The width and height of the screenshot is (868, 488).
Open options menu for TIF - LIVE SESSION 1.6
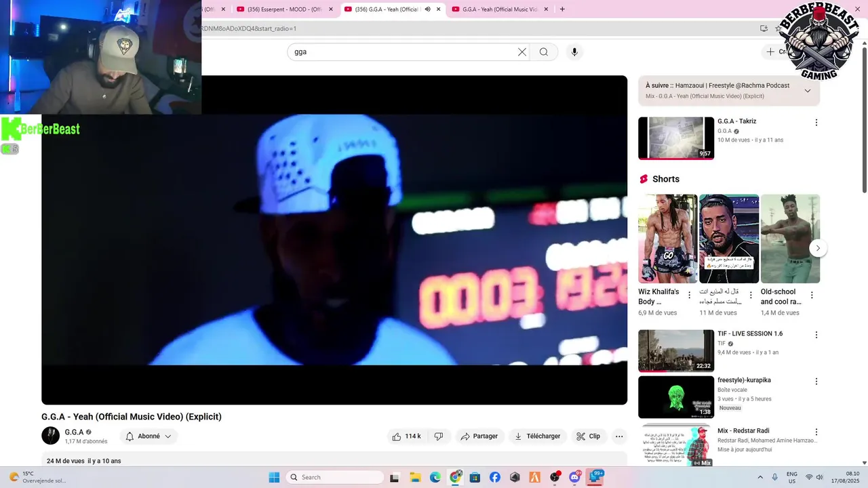[x=816, y=335]
